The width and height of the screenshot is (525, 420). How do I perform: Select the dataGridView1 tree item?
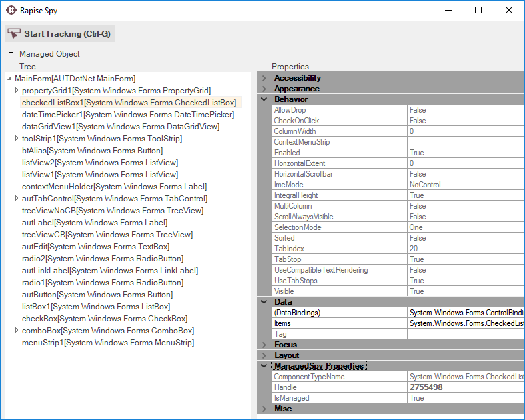[x=121, y=127]
